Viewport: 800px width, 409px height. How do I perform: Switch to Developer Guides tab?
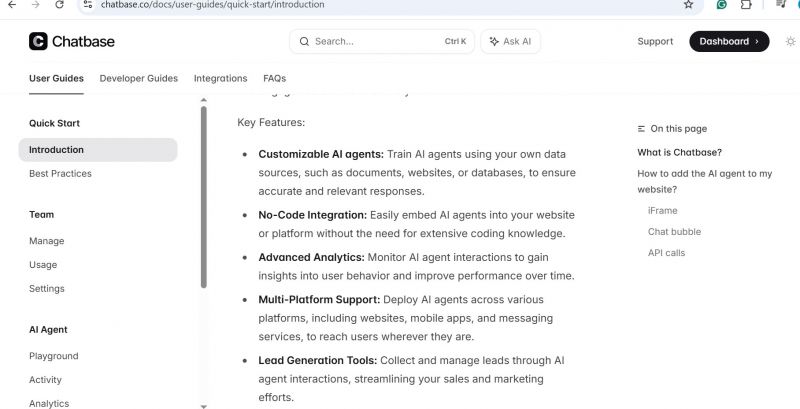139,78
